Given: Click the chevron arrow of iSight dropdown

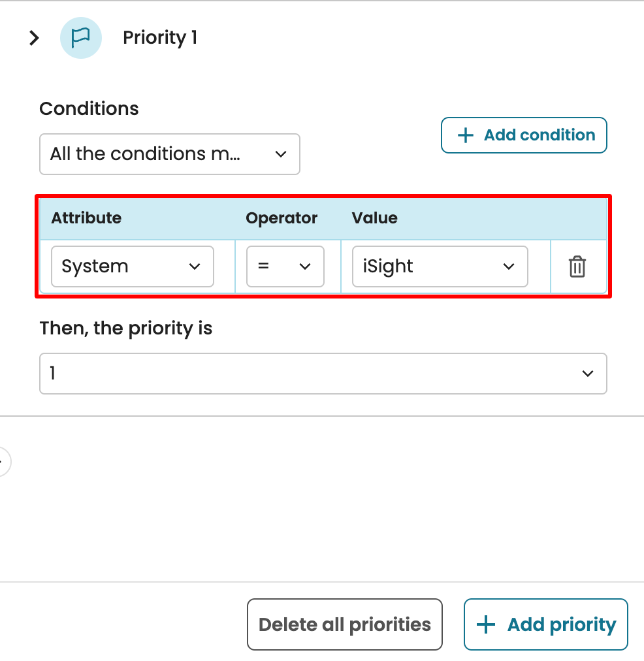Looking at the screenshot, I should click(508, 266).
